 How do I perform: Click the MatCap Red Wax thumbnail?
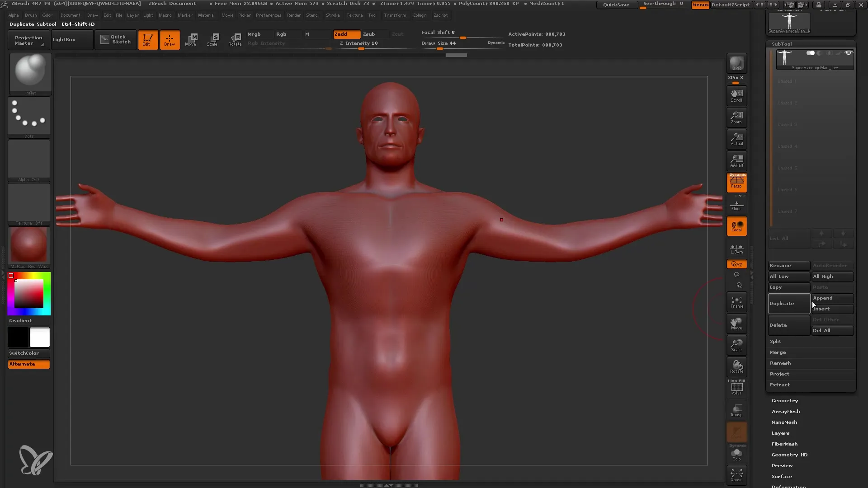28,247
